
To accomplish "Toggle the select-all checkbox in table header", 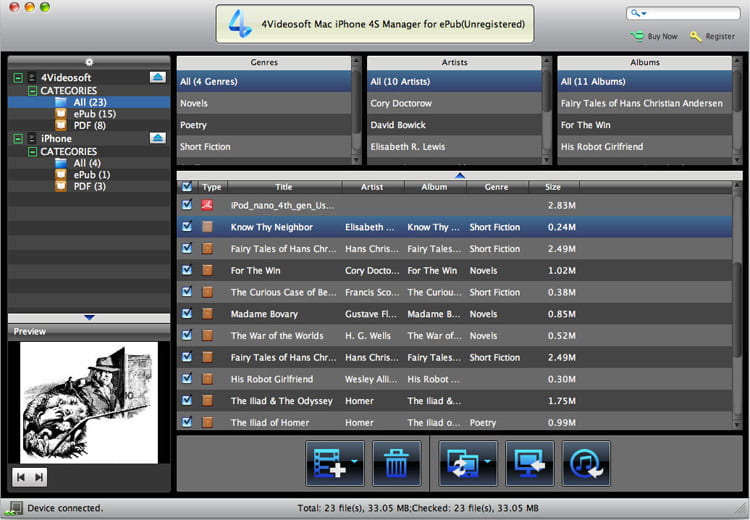I will (x=187, y=187).
